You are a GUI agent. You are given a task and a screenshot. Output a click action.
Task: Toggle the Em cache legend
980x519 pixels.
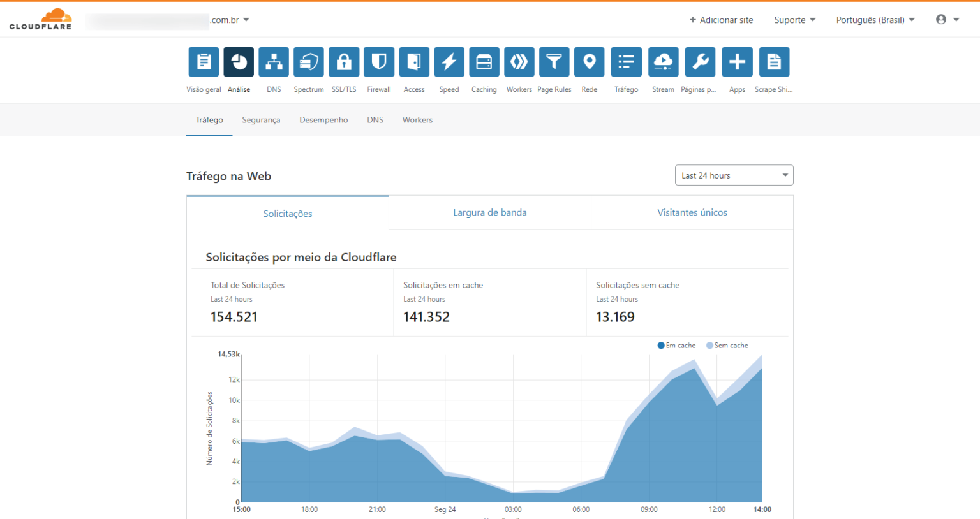pos(676,345)
